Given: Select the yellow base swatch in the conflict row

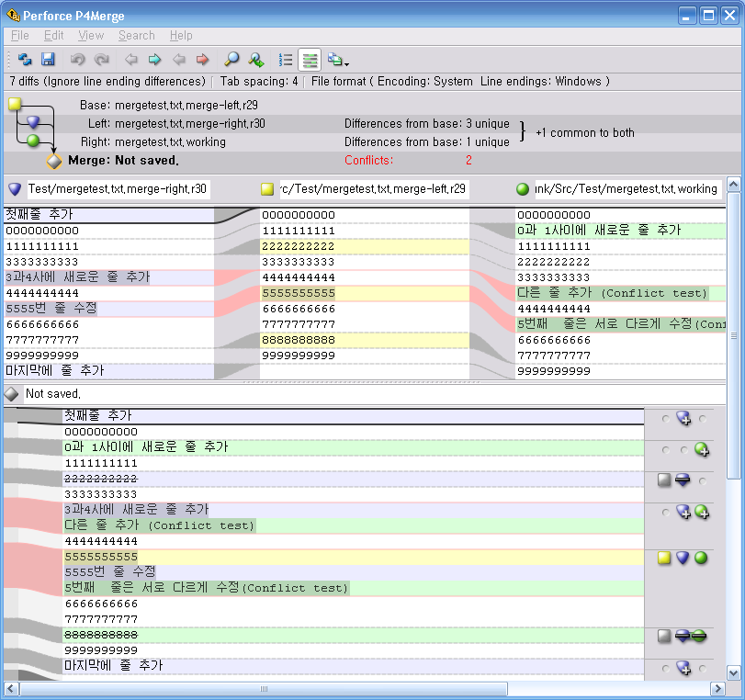Looking at the screenshot, I should 663,557.
